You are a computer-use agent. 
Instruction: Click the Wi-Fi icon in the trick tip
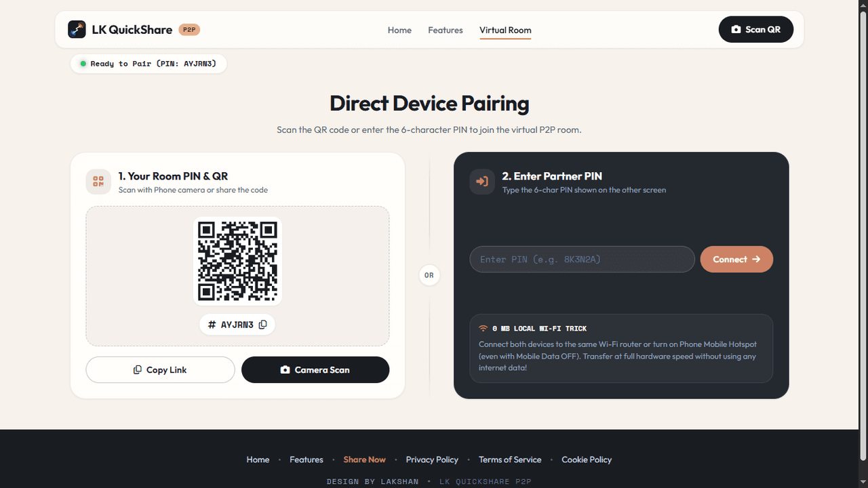(x=484, y=329)
